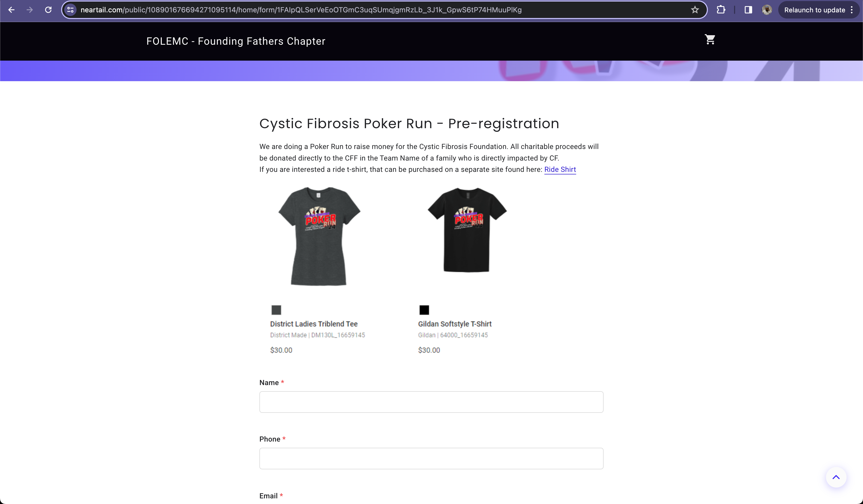This screenshot has height=504, width=863.
Task: Focus the Name input field
Action: click(x=431, y=402)
